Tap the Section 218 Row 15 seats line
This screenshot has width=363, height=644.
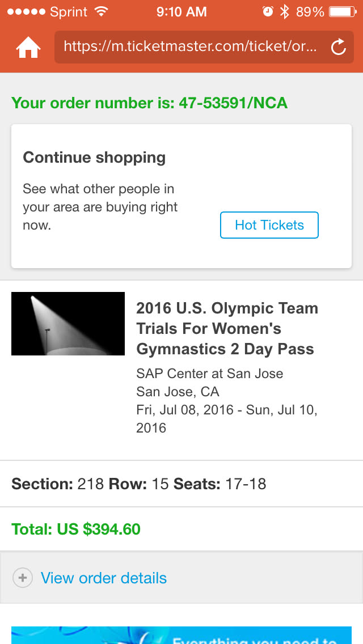139,484
